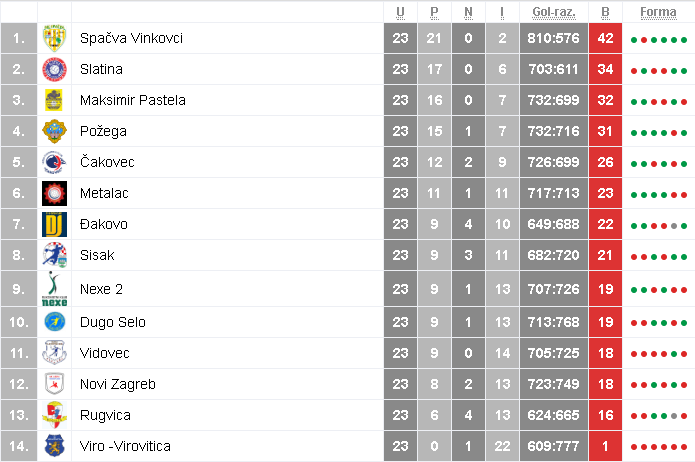This screenshot has width=695, height=462.
Task: Click the Slatina club crest icon
Action: click(53, 70)
